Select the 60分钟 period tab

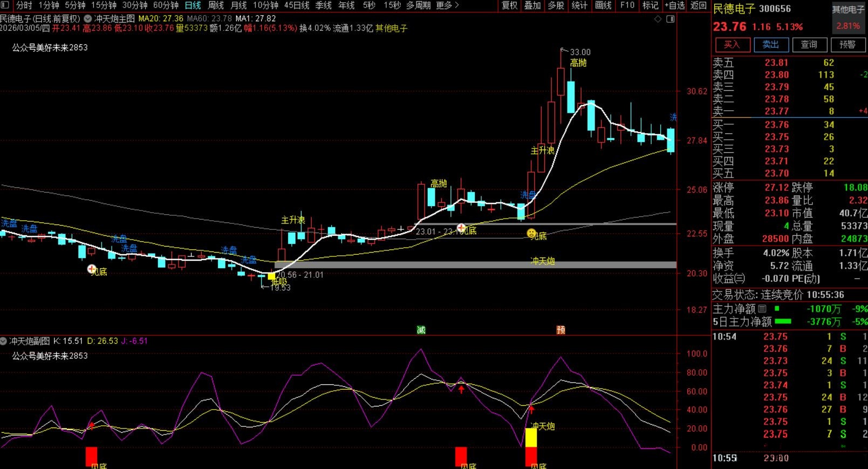pyautogui.click(x=166, y=5)
